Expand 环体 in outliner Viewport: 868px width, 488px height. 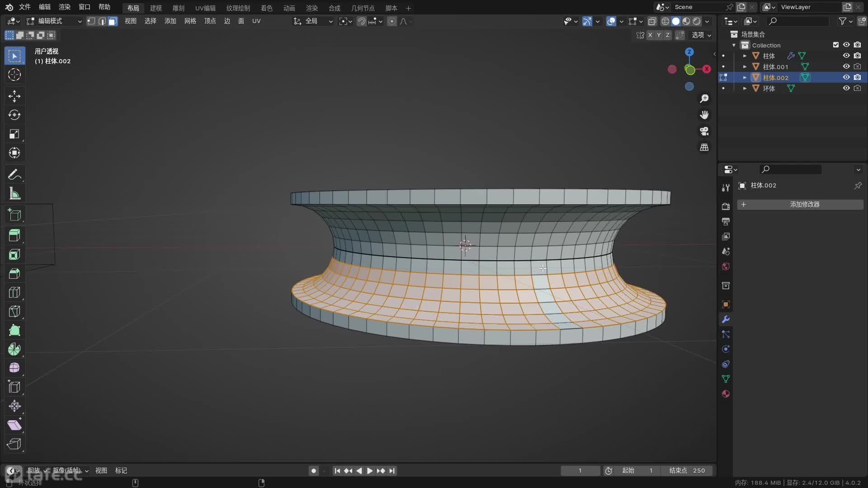(x=745, y=89)
